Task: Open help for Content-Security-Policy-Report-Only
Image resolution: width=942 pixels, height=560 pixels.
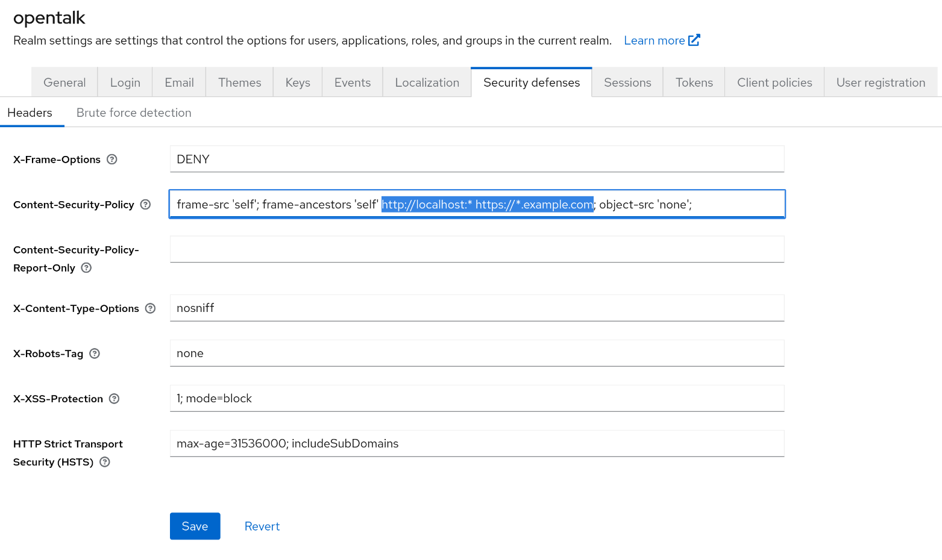Action: click(86, 268)
